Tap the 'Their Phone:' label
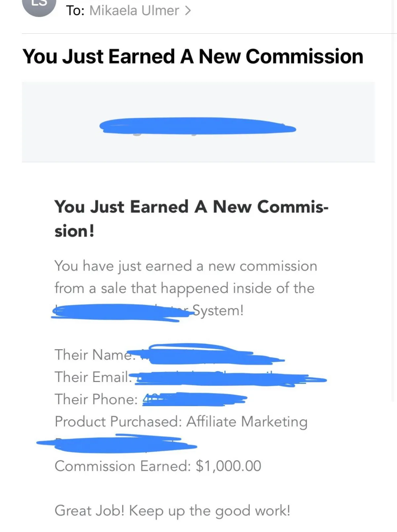 click(96, 399)
